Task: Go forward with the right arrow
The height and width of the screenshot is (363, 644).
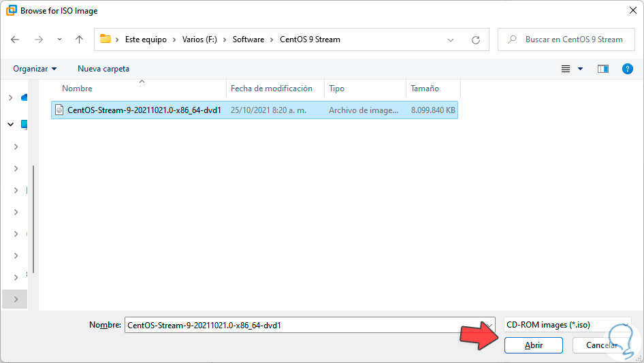Action: [x=39, y=40]
